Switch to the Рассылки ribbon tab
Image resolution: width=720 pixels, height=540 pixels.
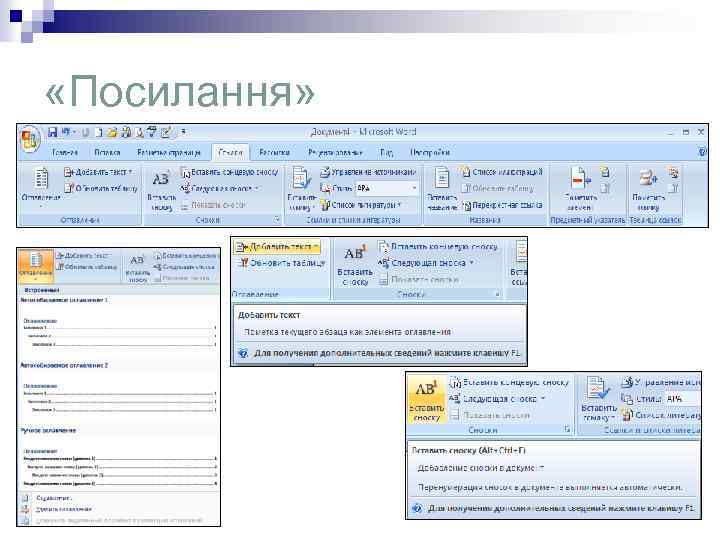274,152
